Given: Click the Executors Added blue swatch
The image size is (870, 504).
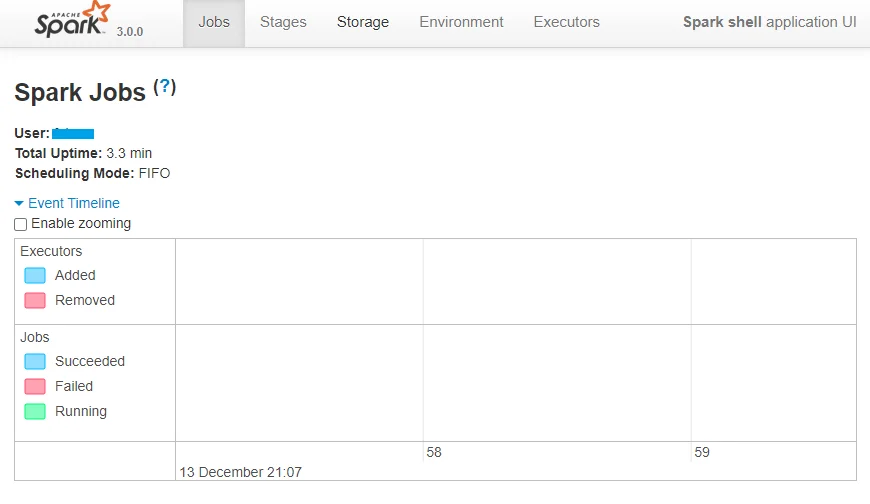Looking at the screenshot, I should pos(35,276).
